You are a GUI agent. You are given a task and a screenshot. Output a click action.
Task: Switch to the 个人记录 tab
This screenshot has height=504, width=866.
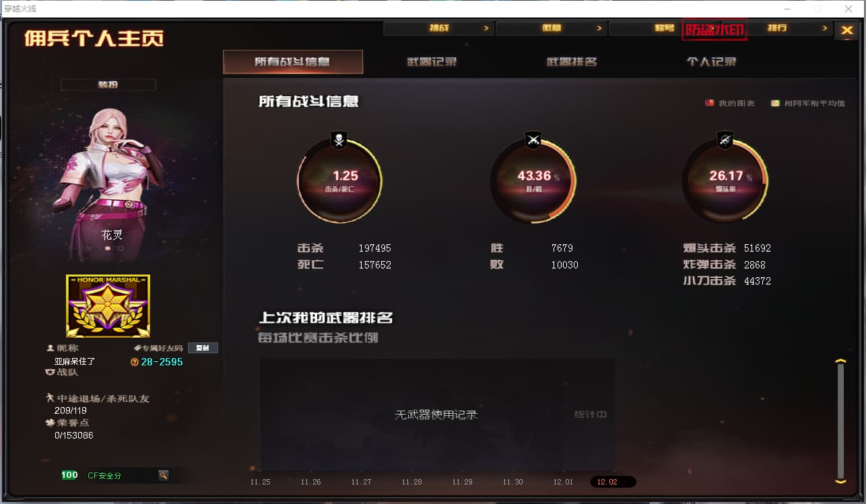pyautogui.click(x=711, y=62)
